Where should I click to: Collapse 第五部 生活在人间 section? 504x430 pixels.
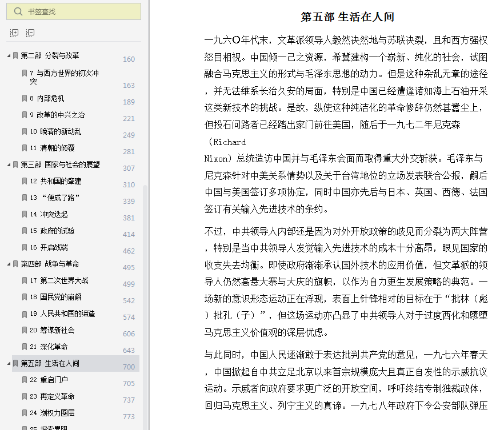point(9,364)
